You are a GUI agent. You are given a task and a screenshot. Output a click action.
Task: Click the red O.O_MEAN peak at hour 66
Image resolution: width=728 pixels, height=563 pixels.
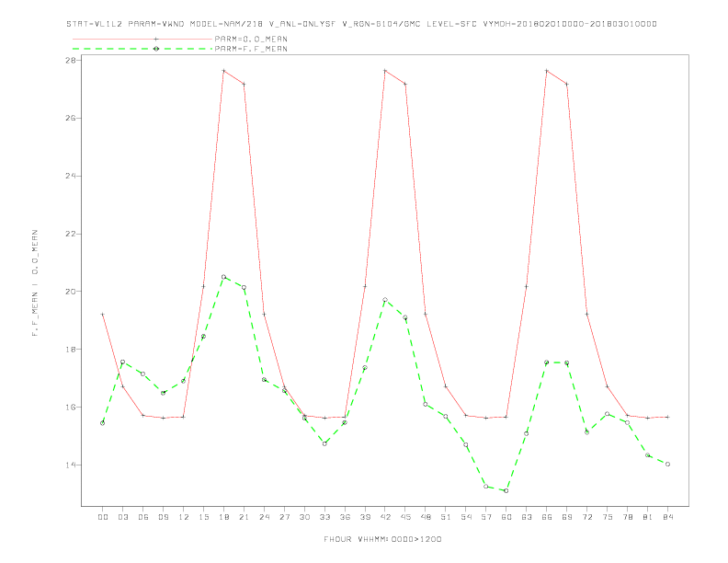(547, 71)
